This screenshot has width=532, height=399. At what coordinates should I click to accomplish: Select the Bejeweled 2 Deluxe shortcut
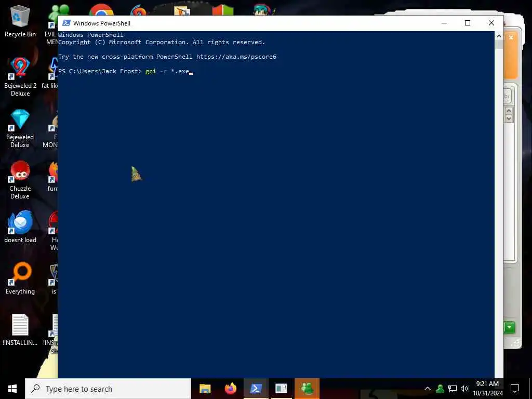click(x=20, y=77)
